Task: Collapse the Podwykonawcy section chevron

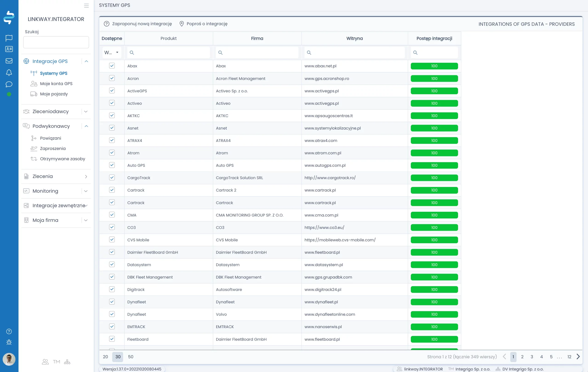Action: 86,126
